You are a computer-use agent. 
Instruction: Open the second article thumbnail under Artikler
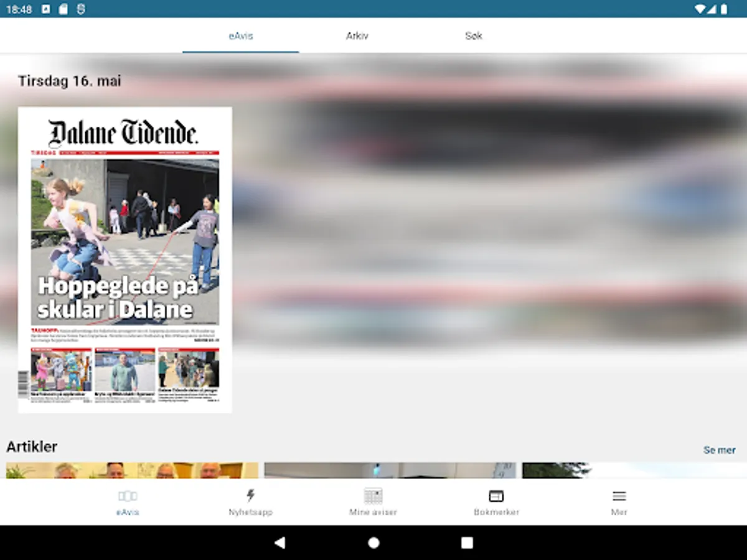(390, 470)
